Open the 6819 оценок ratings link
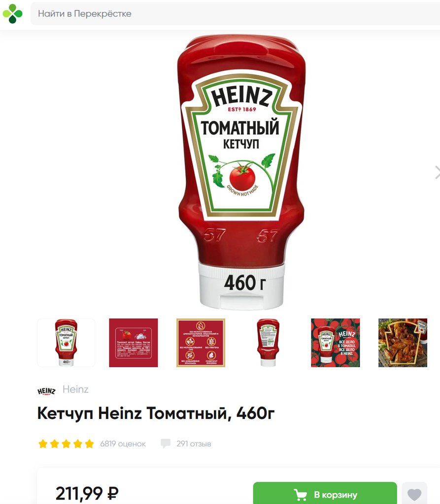The height and width of the screenshot is (504, 440). tap(123, 444)
